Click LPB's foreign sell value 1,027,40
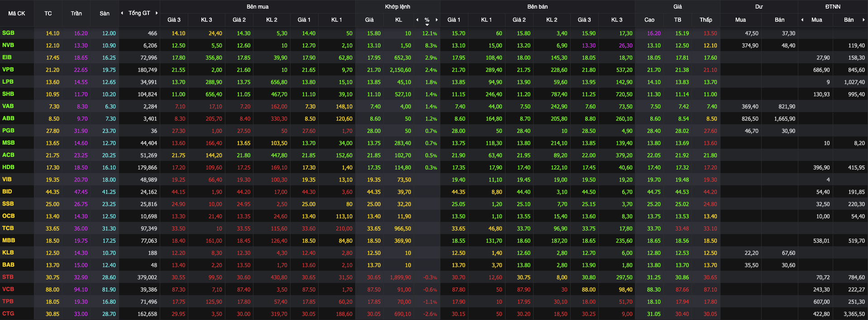 (x=854, y=82)
